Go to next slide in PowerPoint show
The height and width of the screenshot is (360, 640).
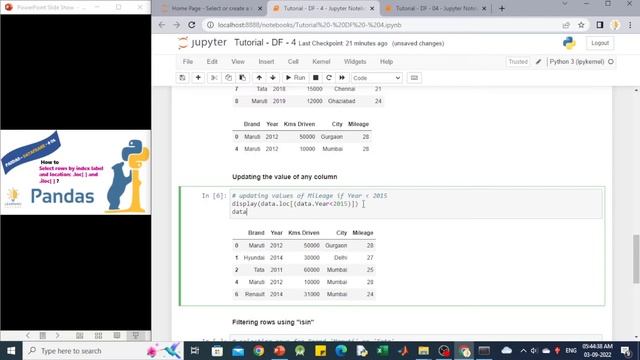coord(58,335)
